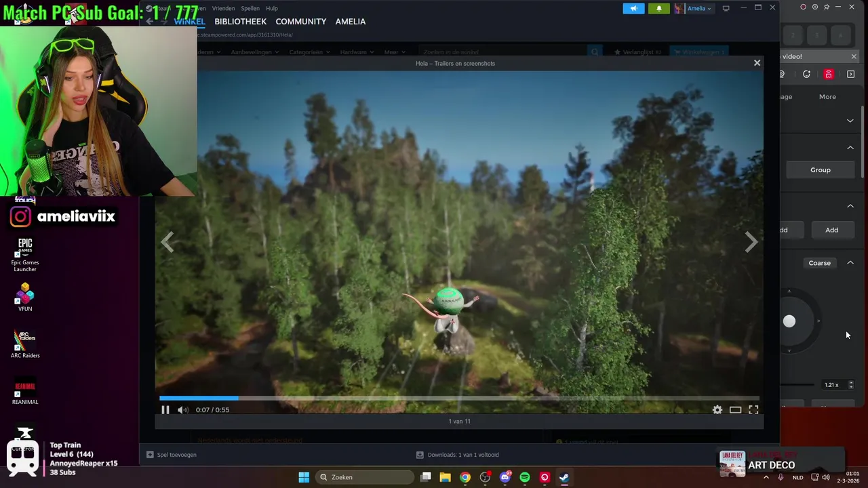Go to previous screenshot with left arrow
This screenshot has height=488, width=868.
tap(167, 242)
